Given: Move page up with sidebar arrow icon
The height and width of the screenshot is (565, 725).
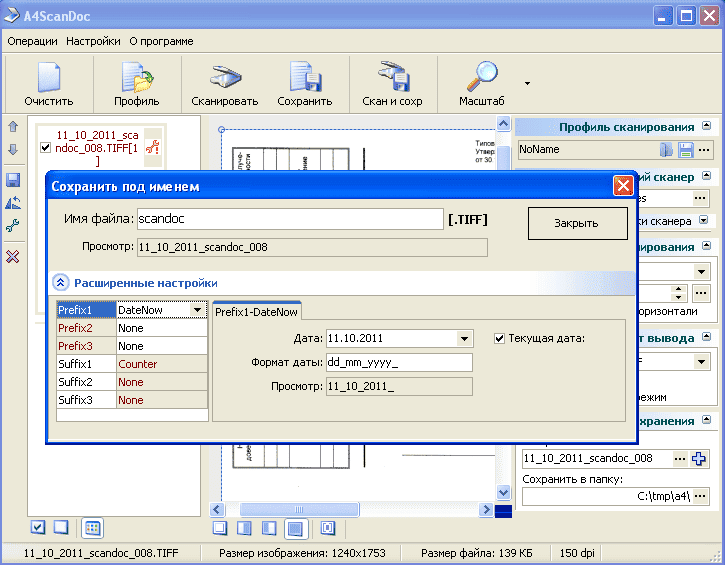Looking at the screenshot, I should (13, 127).
